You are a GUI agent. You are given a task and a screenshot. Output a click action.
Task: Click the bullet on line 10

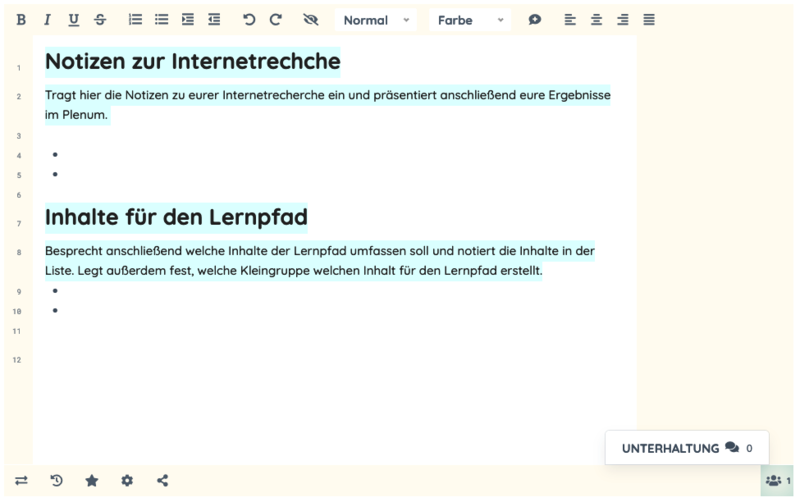55,310
